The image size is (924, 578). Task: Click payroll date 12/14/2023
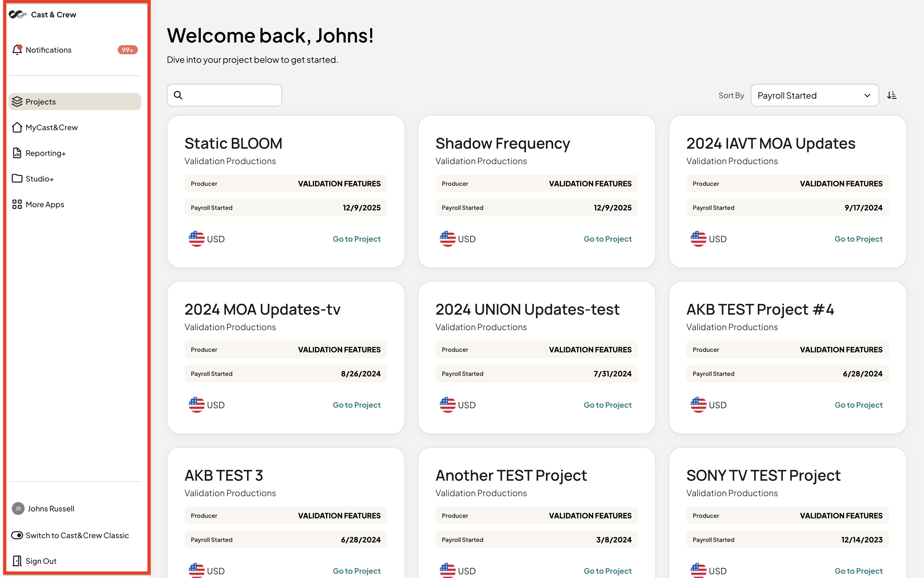(x=862, y=540)
